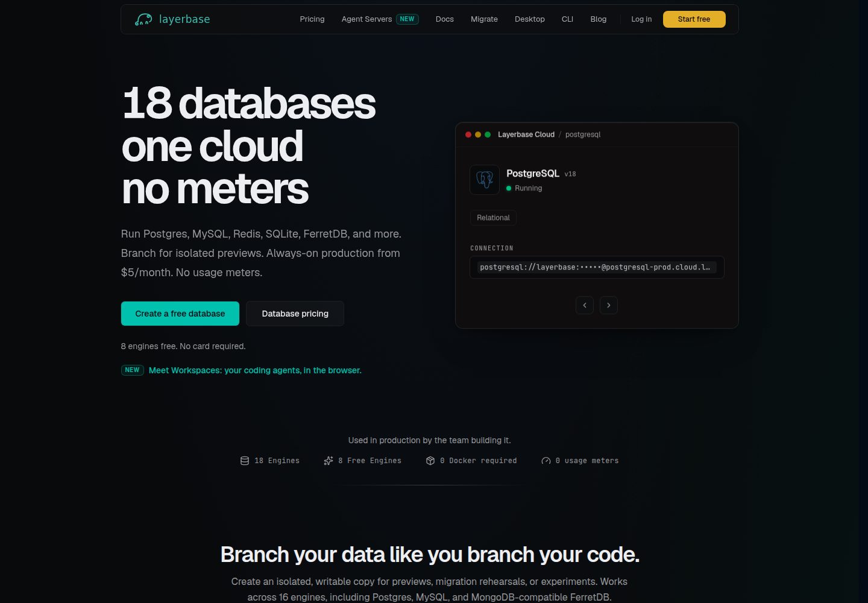This screenshot has height=603, width=868.
Task: Click the red window dot in Layerbase Cloud card
Action: (x=468, y=134)
